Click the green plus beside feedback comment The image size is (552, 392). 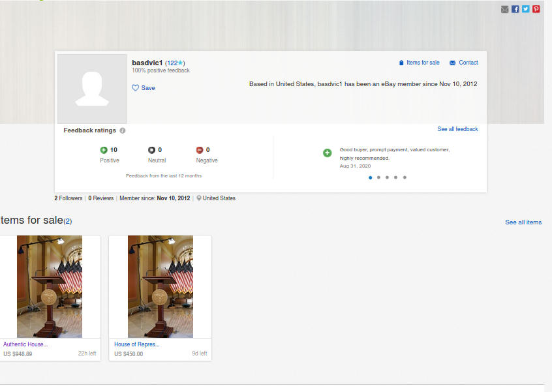(327, 153)
